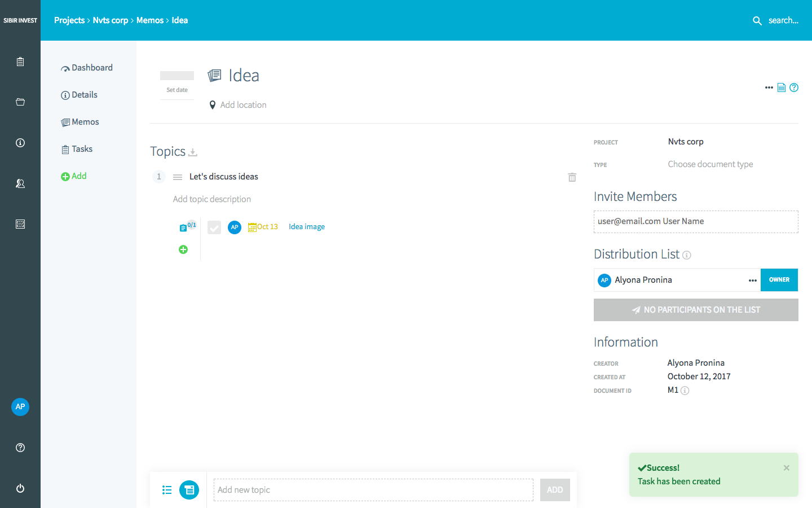Open the Details menu item
Image resolution: width=812 pixels, height=508 pixels.
click(x=80, y=95)
